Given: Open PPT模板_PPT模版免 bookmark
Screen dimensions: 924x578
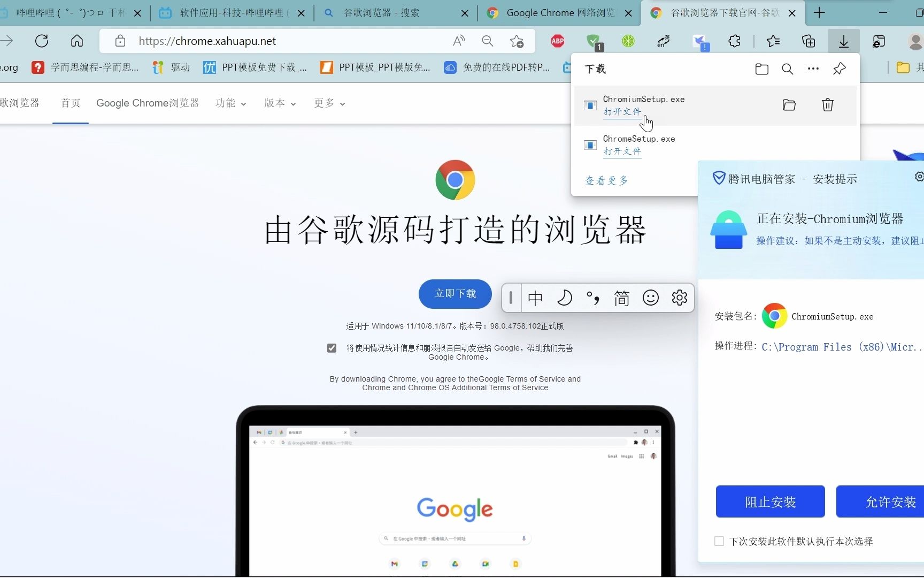Looking at the screenshot, I should (x=375, y=67).
